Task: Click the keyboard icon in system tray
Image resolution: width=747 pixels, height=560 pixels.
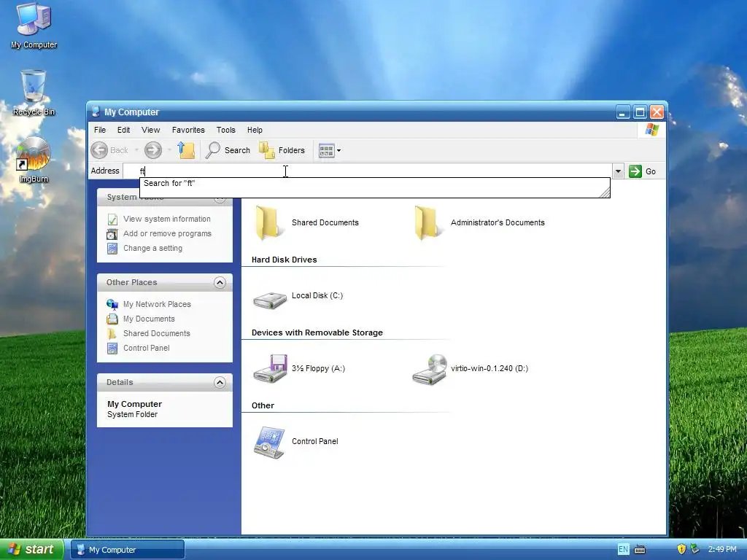Action: pyautogui.click(x=640, y=550)
